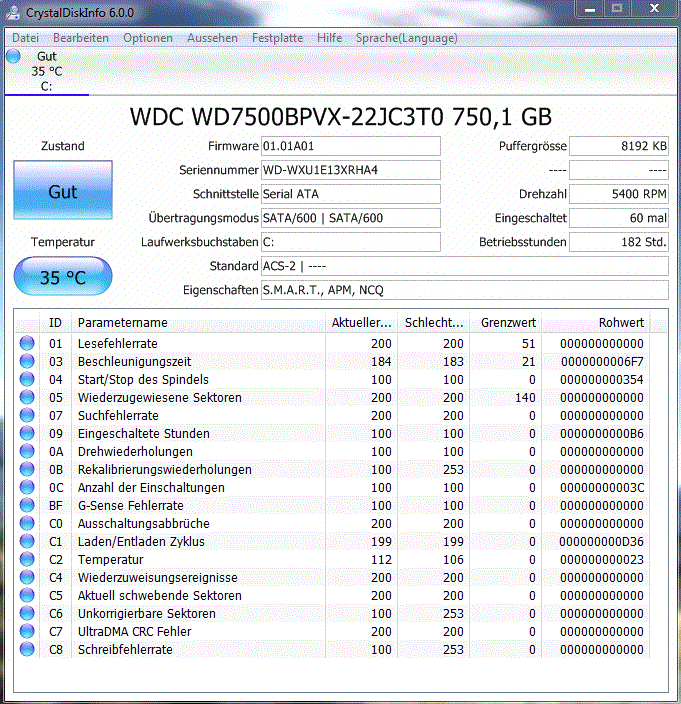Click the Drehzahl field 5400 RPM

coord(619,194)
